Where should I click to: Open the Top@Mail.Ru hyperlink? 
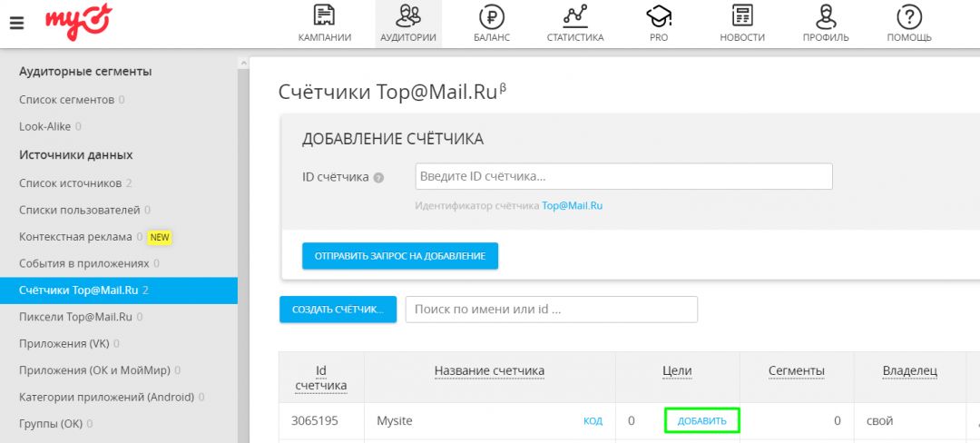coord(572,205)
